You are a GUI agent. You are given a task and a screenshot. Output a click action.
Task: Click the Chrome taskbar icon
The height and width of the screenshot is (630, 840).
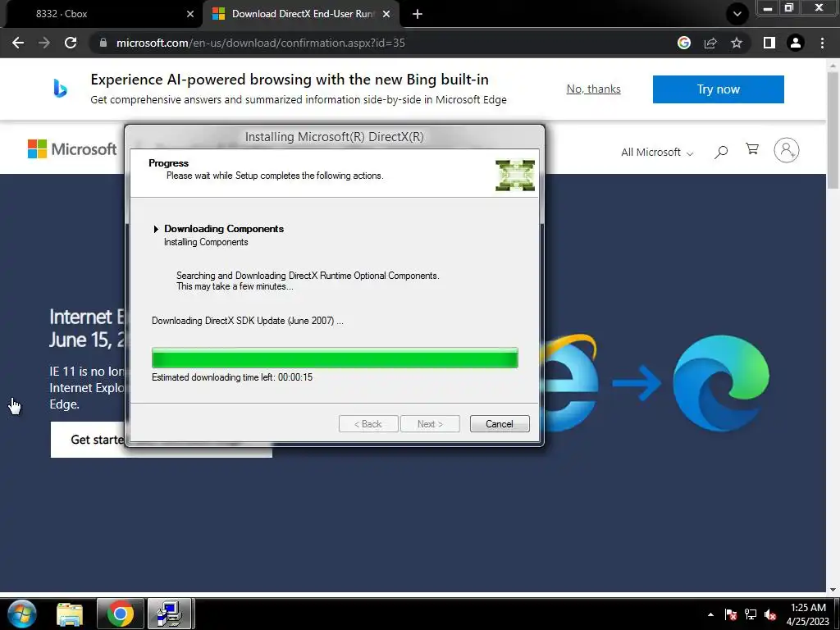pos(120,614)
